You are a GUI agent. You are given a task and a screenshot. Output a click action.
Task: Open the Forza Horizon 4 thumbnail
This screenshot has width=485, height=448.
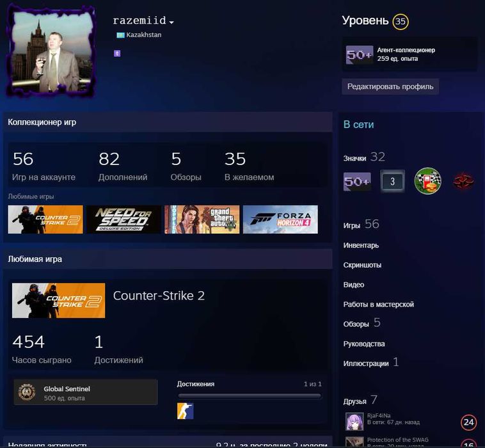[x=280, y=220]
